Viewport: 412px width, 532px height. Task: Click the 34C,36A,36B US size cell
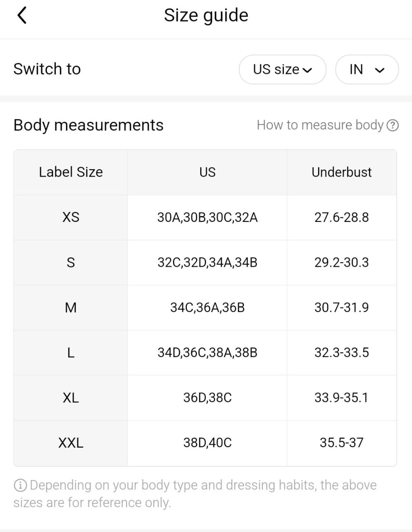(x=207, y=308)
